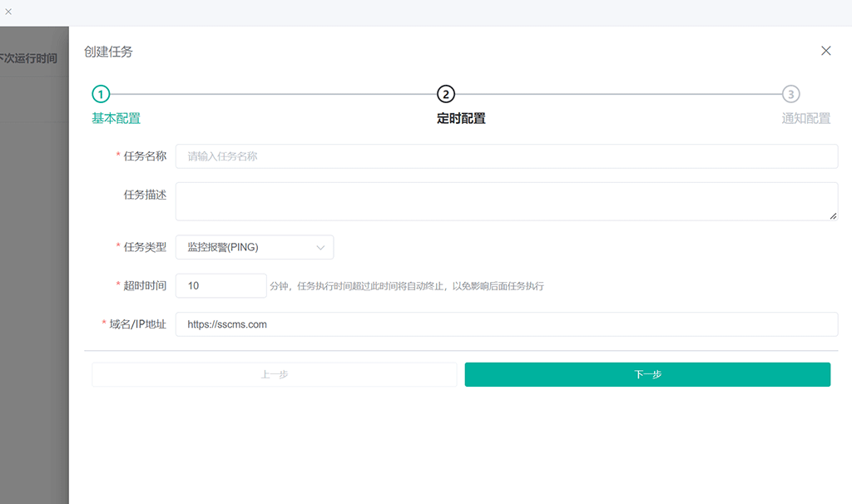This screenshot has height=504, width=852.
Task: Focus the 任务名称 input field
Action: (506, 156)
